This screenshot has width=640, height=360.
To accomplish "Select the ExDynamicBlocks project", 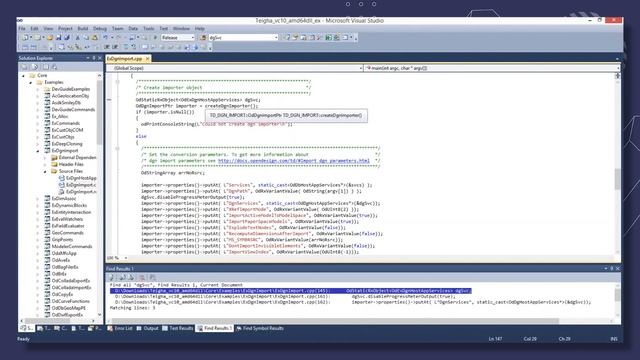I will 69,206.
